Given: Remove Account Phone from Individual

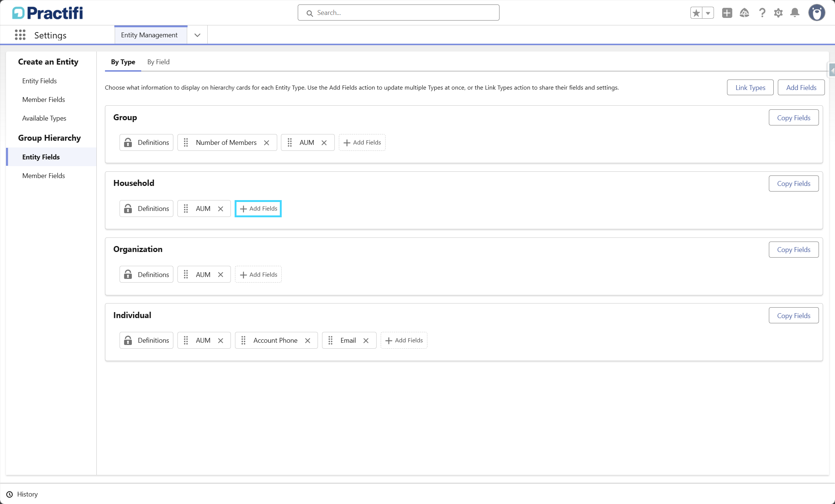Looking at the screenshot, I should point(307,340).
